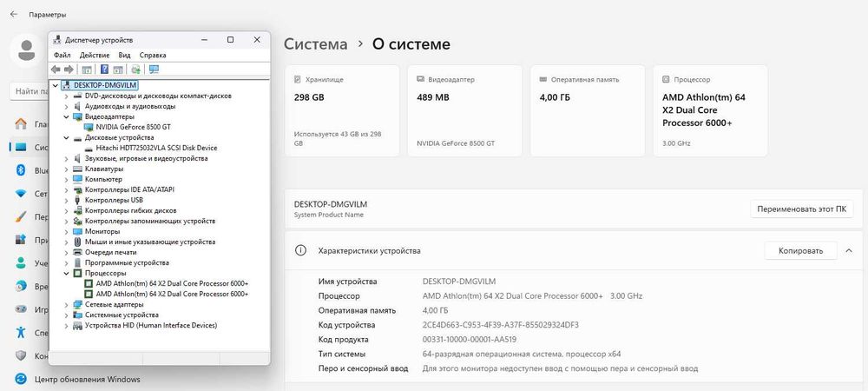Scan for hardware changes via monitor icon

coord(154,70)
